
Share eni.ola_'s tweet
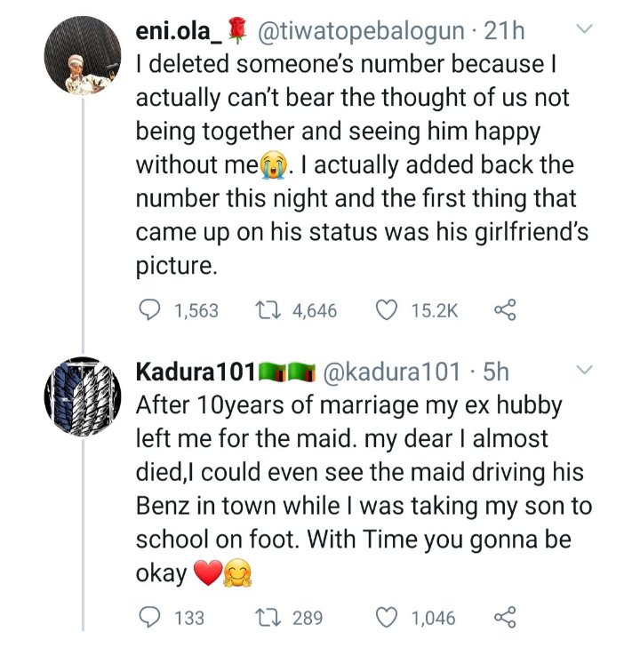click(x=504, y=310)
